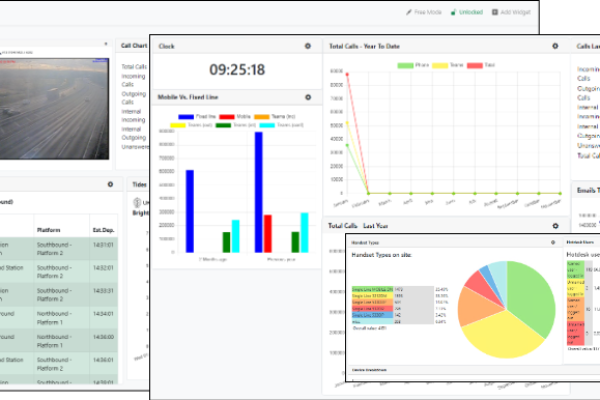Open the train departures widget gear in back window

click(110, 184)
